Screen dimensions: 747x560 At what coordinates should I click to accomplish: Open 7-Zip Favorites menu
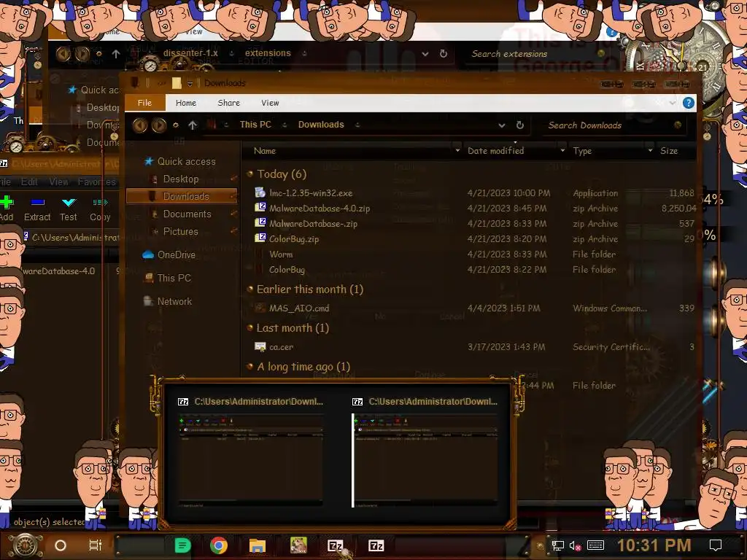pyautogui.click(x=97, y=182)
